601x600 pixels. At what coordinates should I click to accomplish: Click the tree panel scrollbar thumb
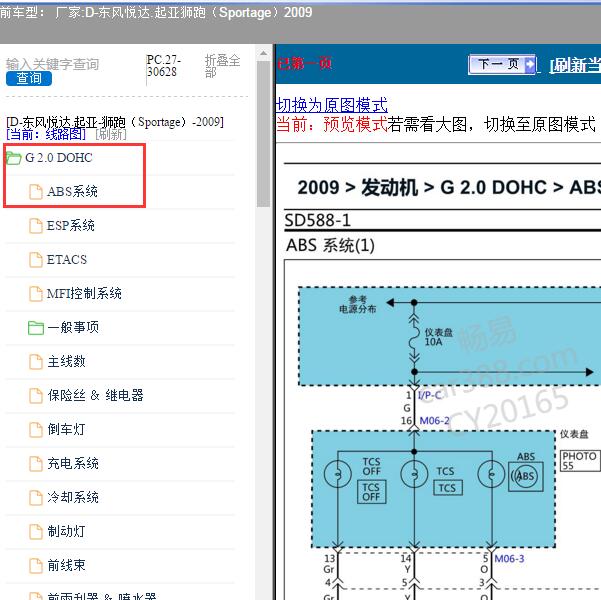pos(263,133)
